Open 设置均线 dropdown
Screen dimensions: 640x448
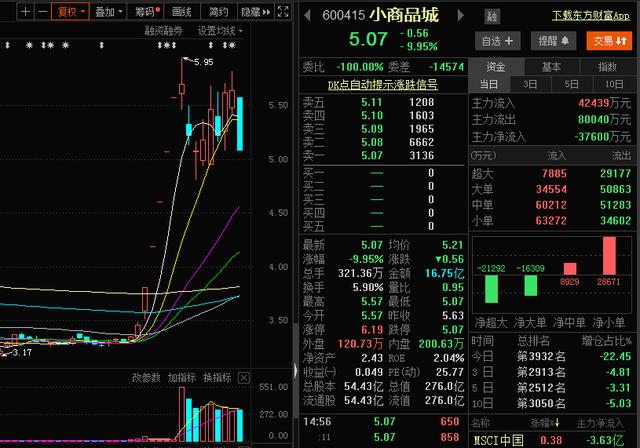pyautogui.click(x=220, y=31)
